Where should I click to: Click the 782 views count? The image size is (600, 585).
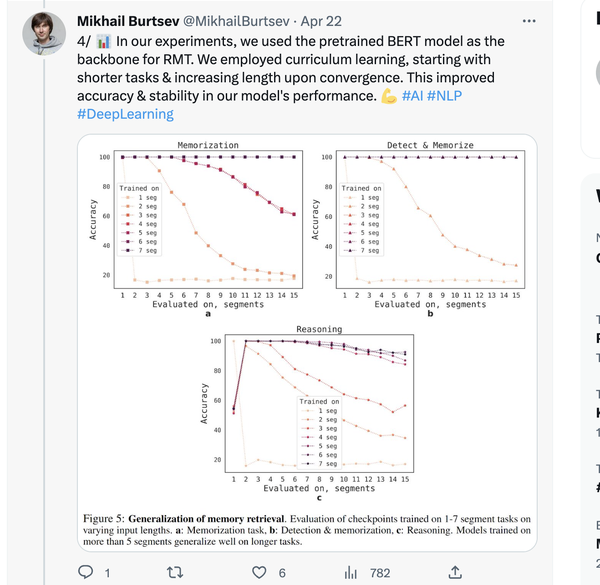pyautogui.click(x=379, y=572)
